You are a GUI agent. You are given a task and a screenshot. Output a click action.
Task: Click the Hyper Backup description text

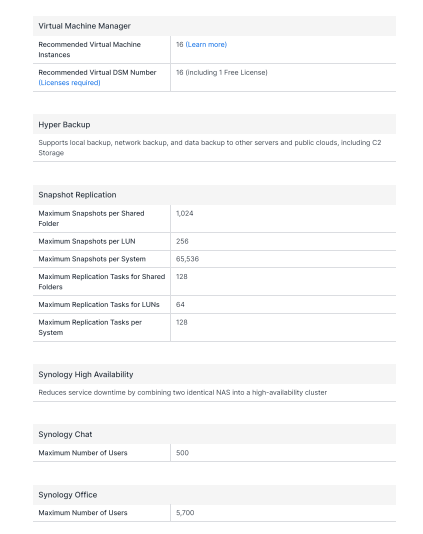point(210,148)
